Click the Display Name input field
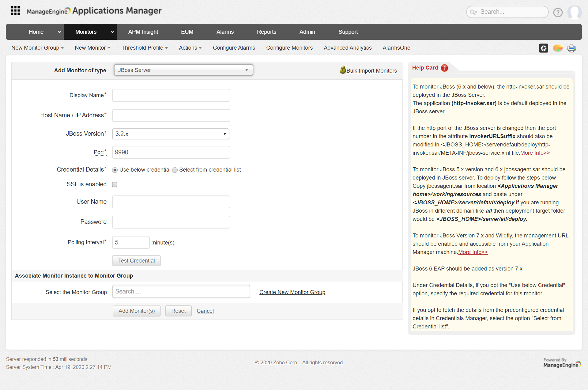 pyautogui.click(x=171, y=95)
